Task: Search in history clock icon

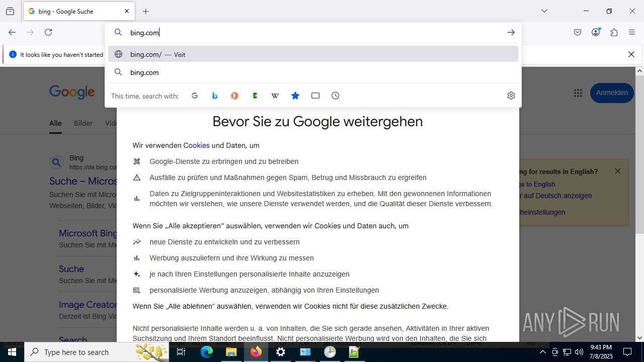Action: point(336,96)
